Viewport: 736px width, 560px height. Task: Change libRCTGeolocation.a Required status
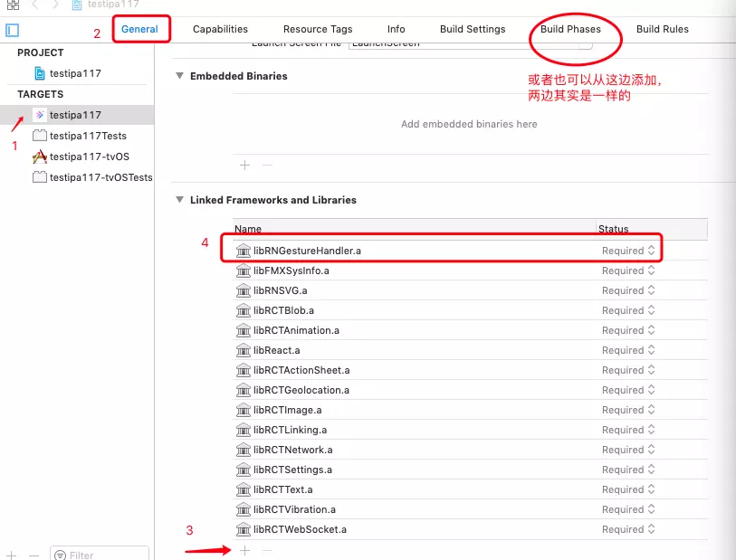click(x=628, y=390)
